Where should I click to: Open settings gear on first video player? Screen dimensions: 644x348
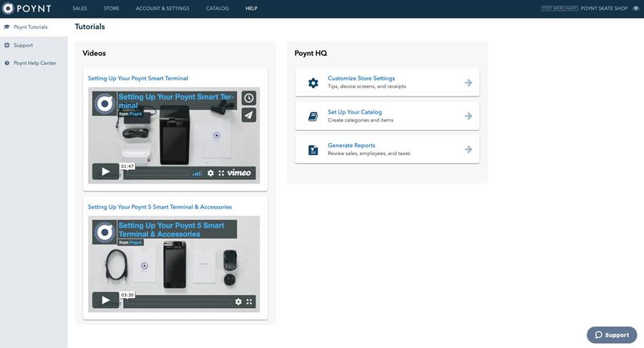pyautogui.click(x=210, y=173)
